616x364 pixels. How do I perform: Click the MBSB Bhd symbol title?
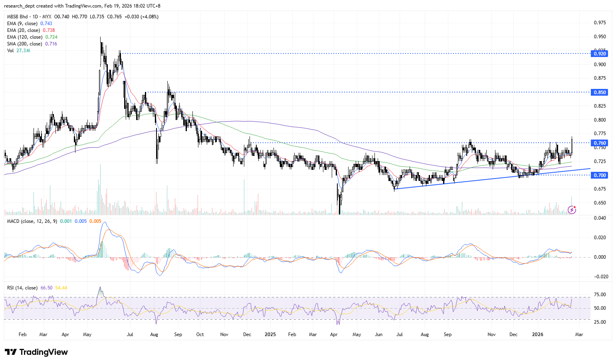pyautogui.click(x=18, y=17)
